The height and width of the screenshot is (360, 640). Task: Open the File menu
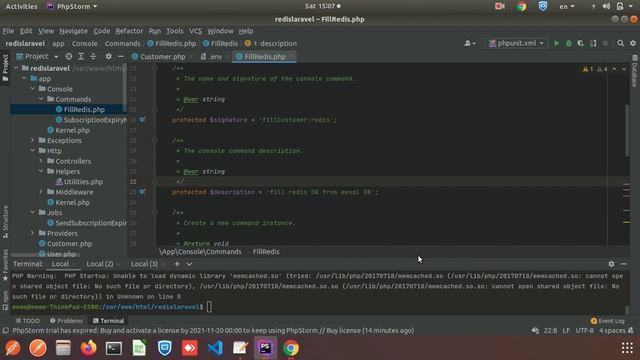[x=8, y=31]
